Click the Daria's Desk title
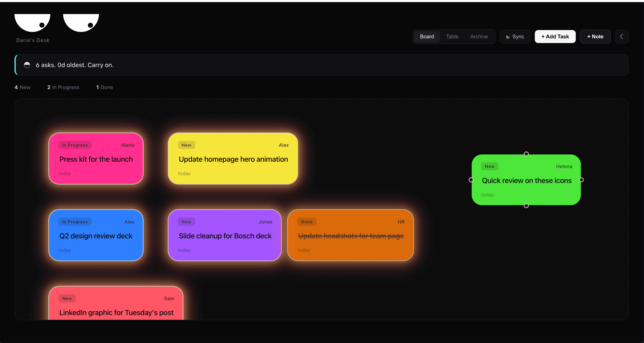 tap(33, 40)
